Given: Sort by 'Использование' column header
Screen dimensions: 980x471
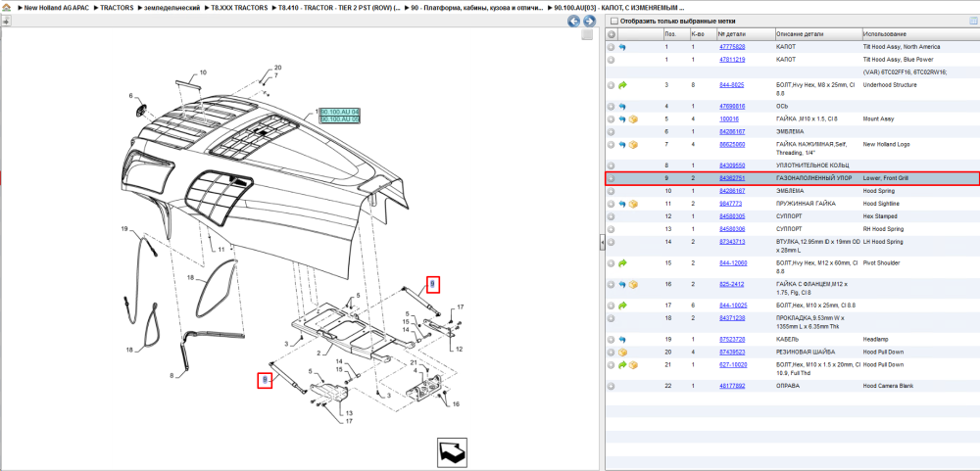Looking at the screenshot, I should click(920, 33).
